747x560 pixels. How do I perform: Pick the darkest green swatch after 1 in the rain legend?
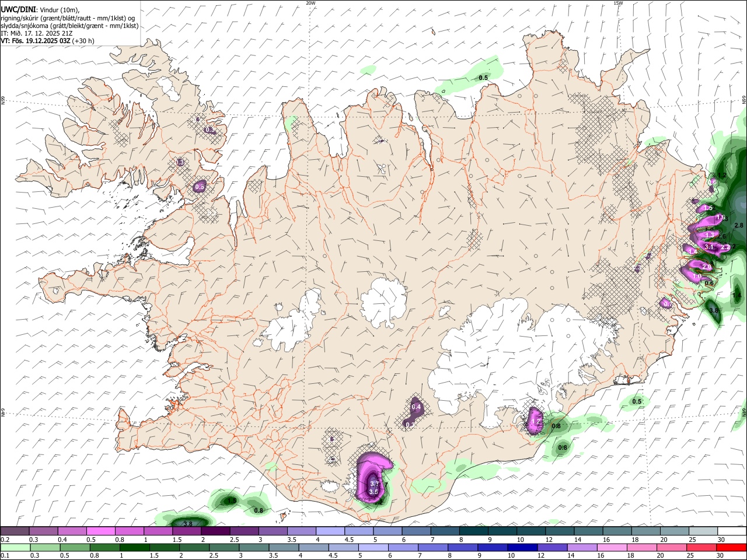coord(134,547)
